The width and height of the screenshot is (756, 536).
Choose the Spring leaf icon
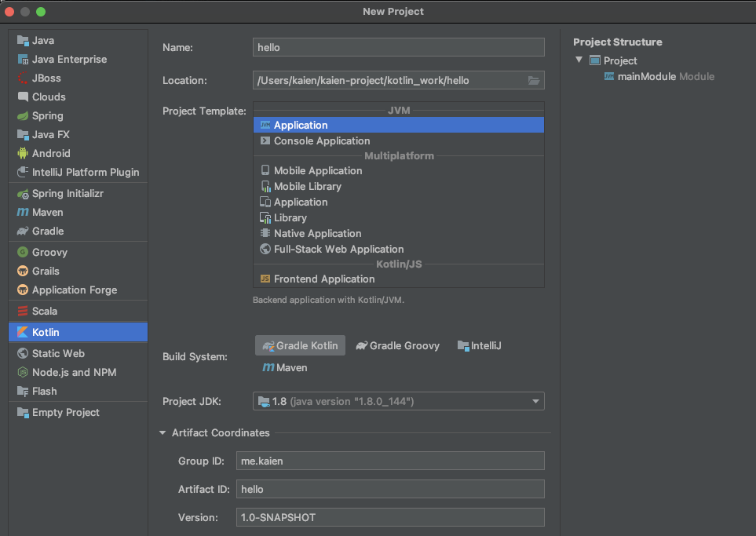click(23, 115)
